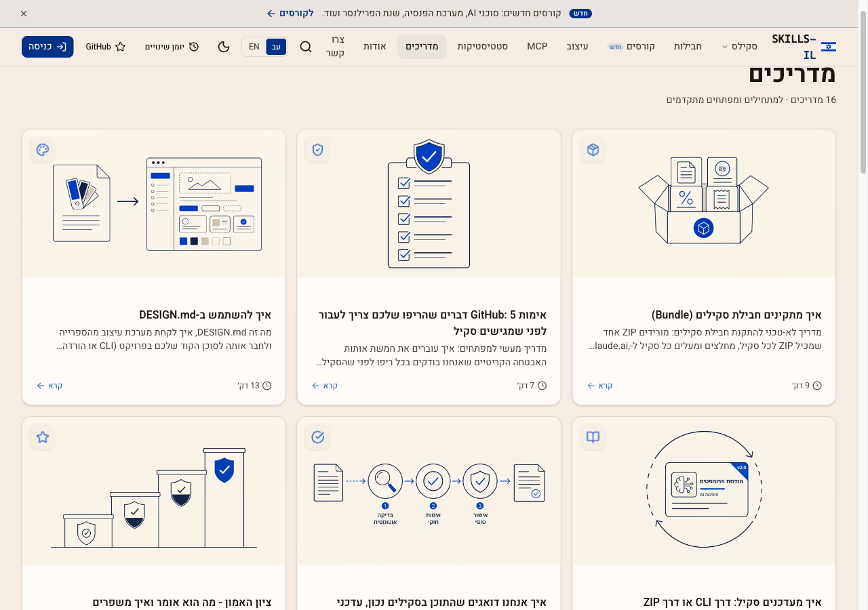
Task: Dismiss the announcement banner with X
Action: [x=24, y=14]
